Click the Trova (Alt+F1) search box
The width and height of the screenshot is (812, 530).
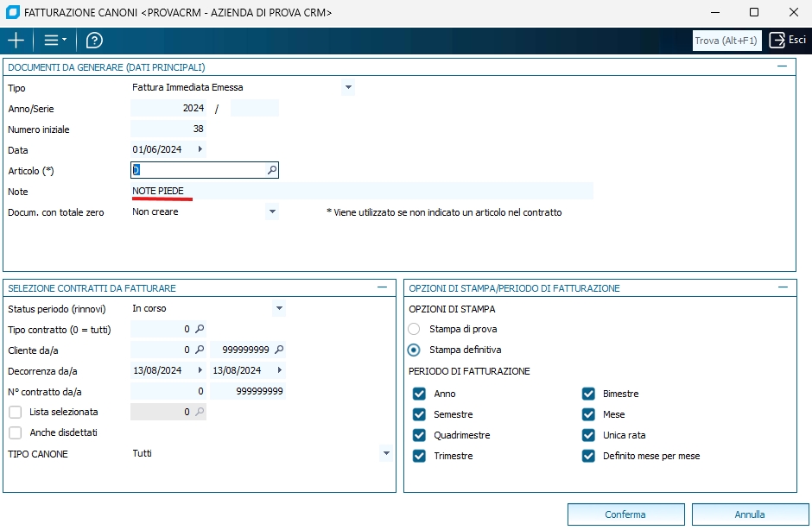coord(726,41)
